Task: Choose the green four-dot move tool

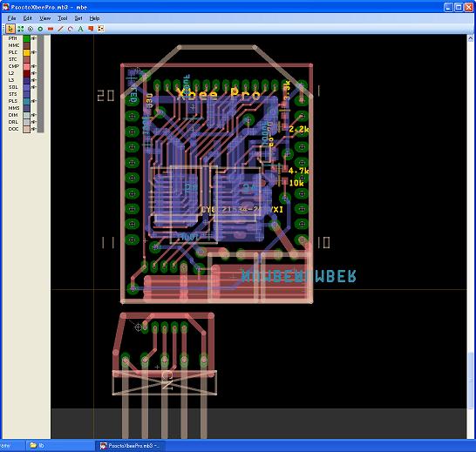Action: 20,29
